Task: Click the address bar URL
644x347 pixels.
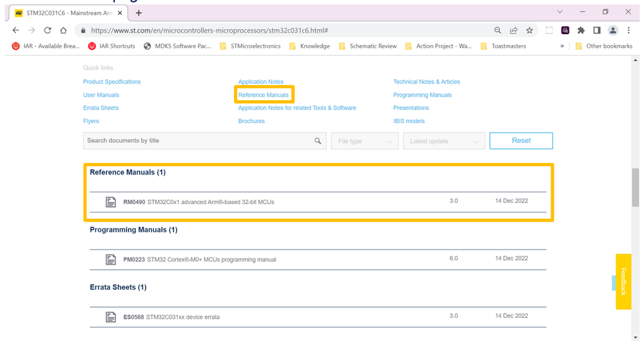Action: pos(210,30)
